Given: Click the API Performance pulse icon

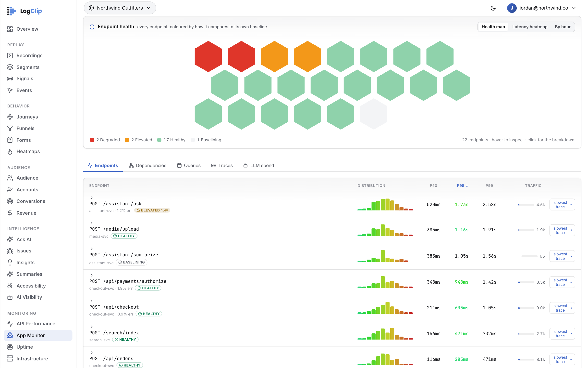Looking at the screenshot, I should tap(10, 324).
